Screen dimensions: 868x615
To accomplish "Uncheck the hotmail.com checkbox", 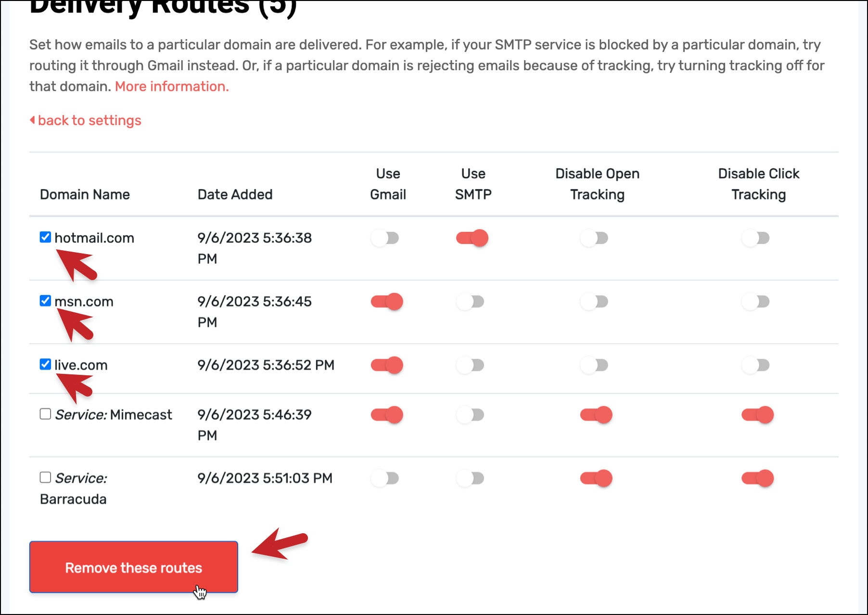I will (x=45, y=237).
